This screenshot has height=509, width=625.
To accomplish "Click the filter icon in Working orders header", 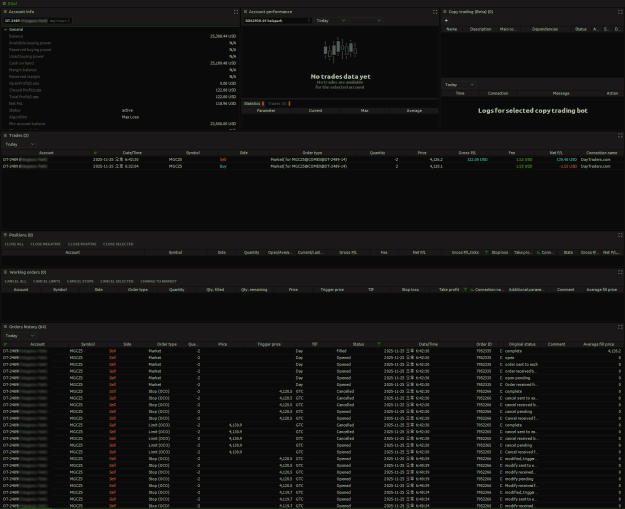I will click(x=465, y=289).
